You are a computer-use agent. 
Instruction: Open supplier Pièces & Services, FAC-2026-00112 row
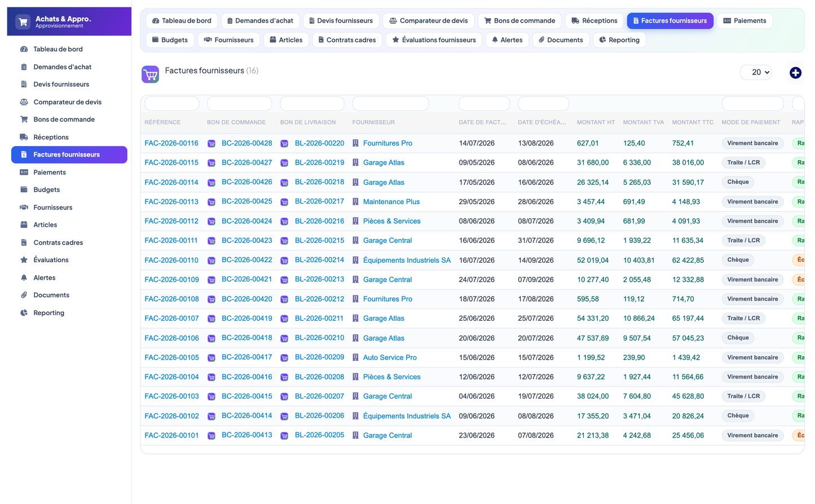(x=391, y=221)
